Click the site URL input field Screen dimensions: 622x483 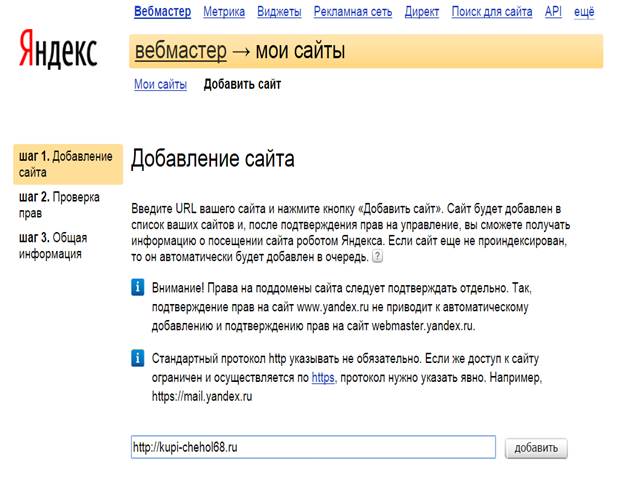point(313,447)
